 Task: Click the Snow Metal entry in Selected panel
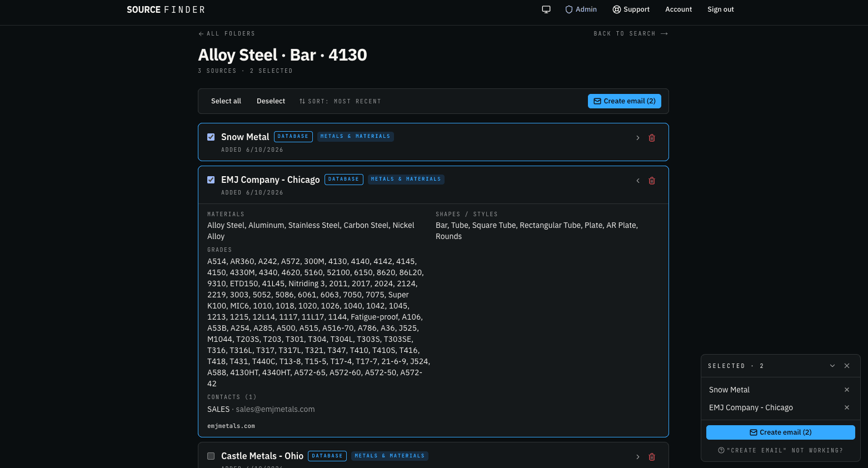tap(729, 390)
